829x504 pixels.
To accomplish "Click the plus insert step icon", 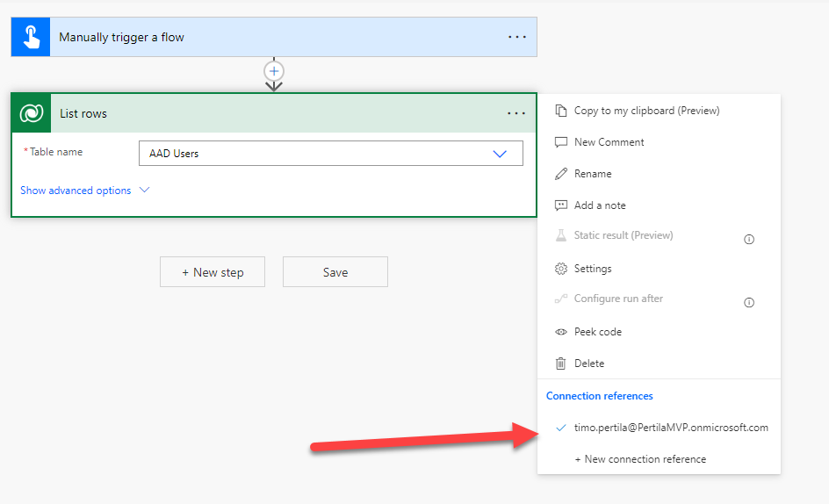I will (x=274, y=70).
